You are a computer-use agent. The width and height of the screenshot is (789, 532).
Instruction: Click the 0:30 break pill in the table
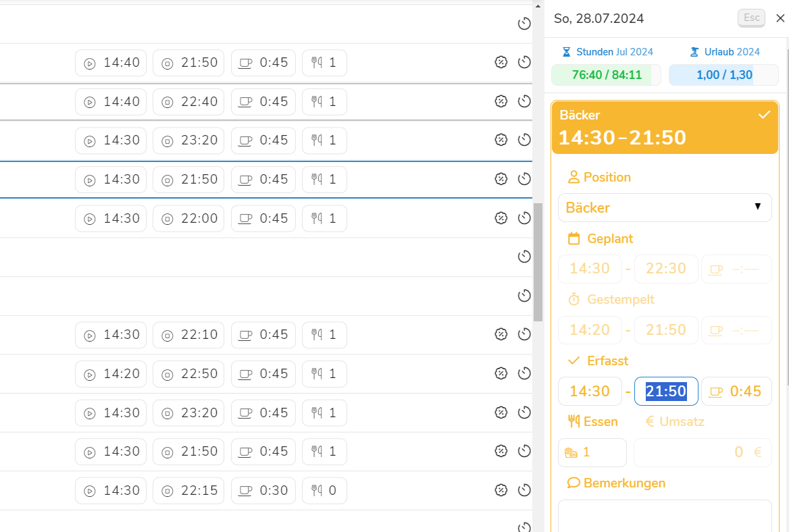pyautogui.click(x=263, y=490)
